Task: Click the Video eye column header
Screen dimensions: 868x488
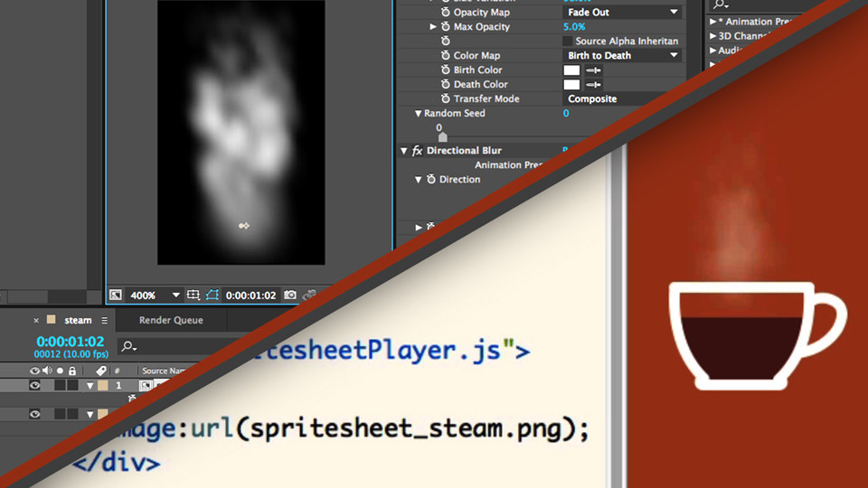Action: tap(34, 371)
